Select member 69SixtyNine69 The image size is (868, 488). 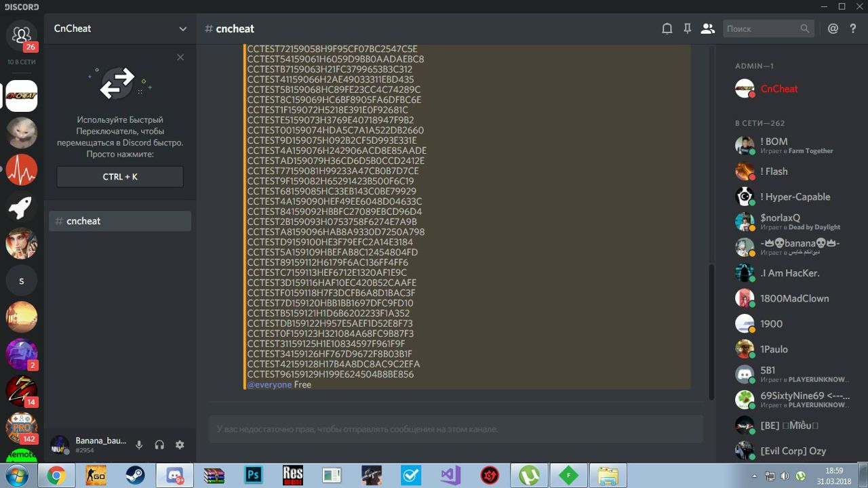tap(792, 400)
